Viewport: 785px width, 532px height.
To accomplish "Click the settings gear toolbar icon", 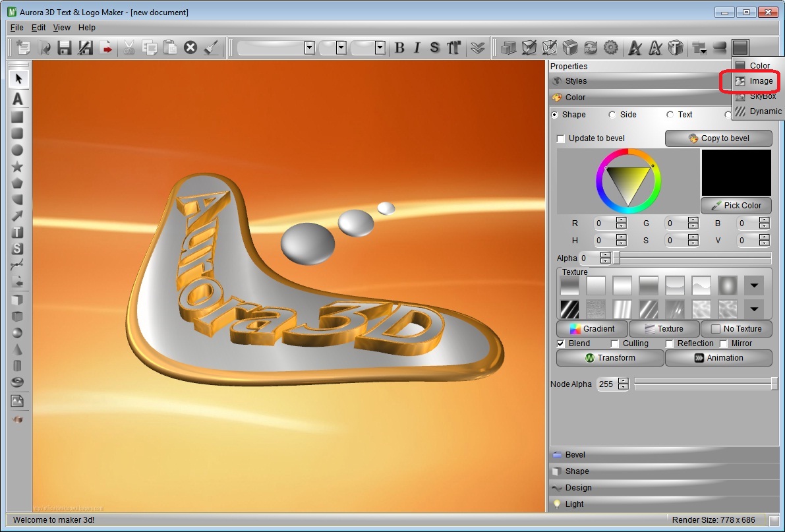I will point(611,47).
